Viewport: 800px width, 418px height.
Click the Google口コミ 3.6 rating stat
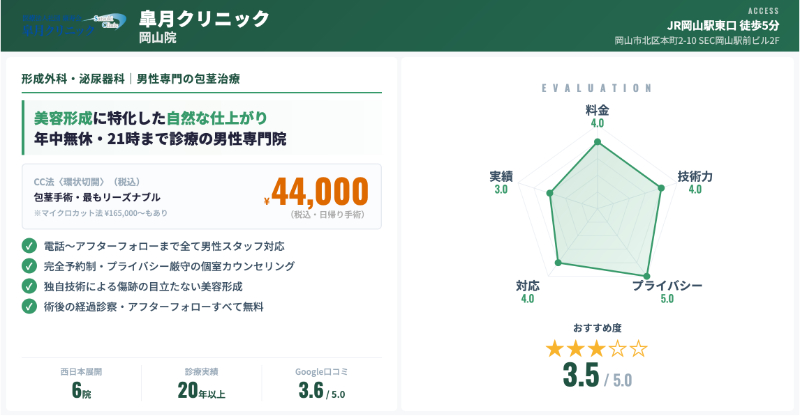coord(320,385)
